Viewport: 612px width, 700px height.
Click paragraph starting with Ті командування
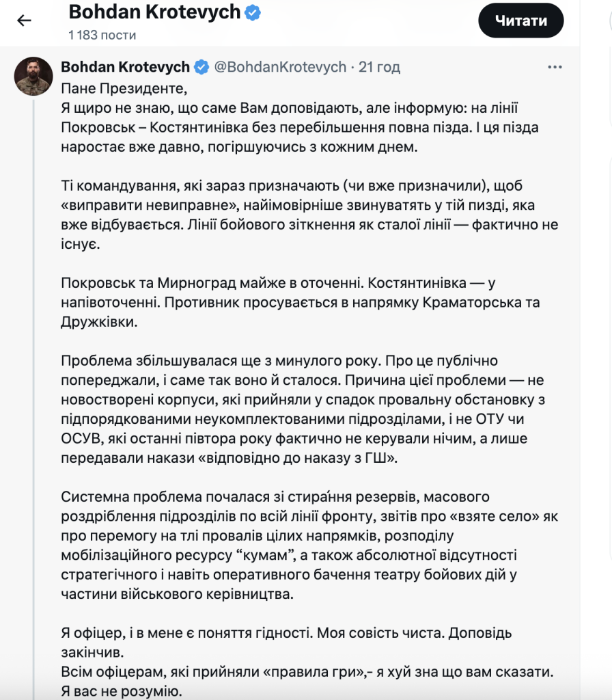tap(309, 215)
